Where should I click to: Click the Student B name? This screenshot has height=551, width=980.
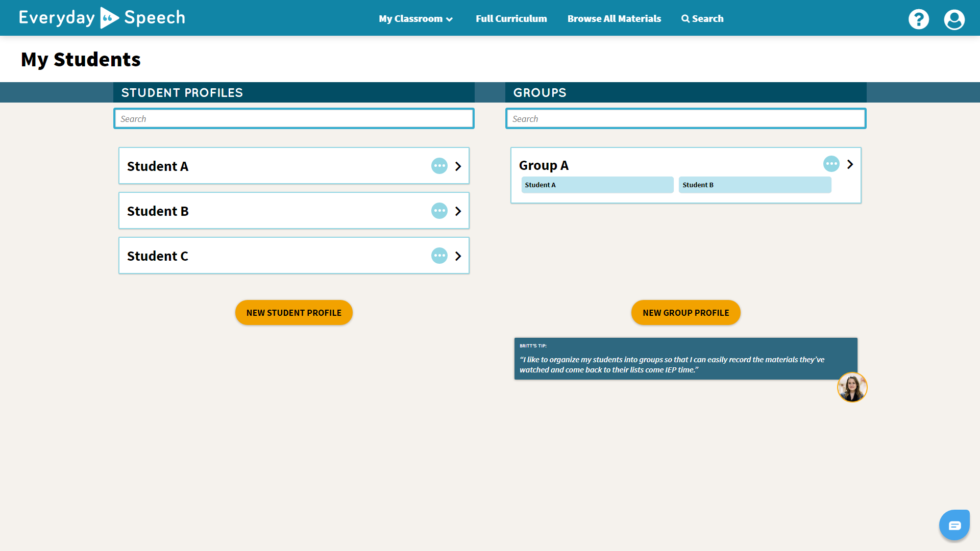pyautogui.click(x=158, y=211)
